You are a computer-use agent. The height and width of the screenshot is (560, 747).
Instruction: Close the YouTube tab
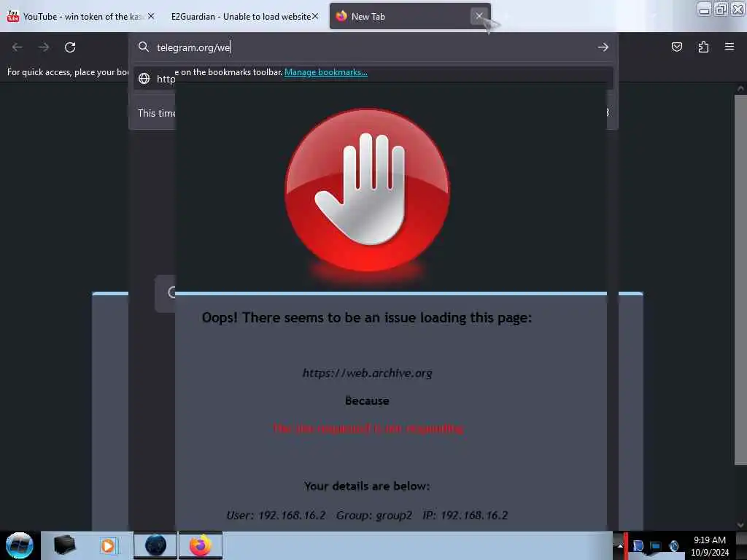pos(151,16)
